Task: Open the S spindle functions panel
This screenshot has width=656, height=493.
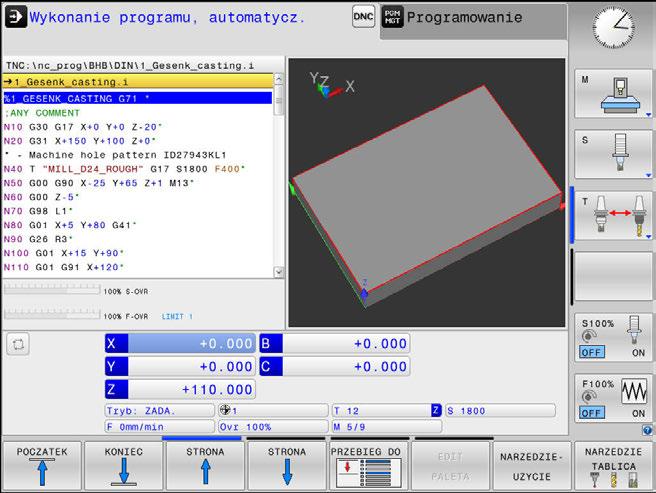Action: 613,154
